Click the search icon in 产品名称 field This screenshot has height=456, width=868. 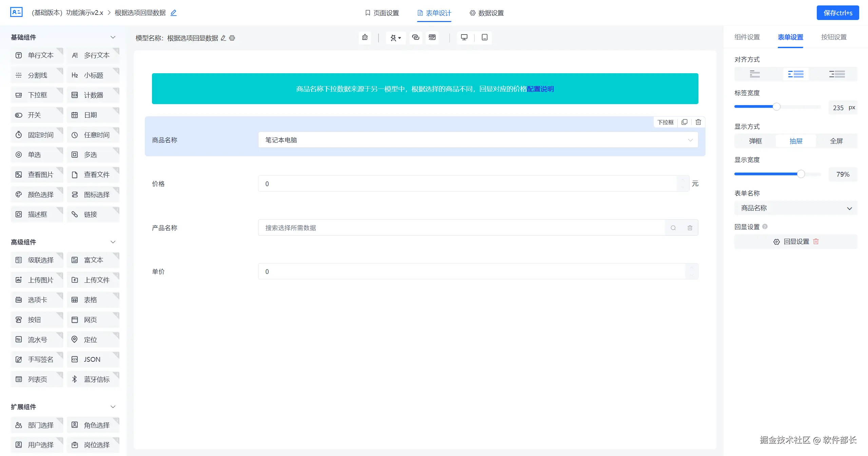pyautogui.click(x=673, y=228)
